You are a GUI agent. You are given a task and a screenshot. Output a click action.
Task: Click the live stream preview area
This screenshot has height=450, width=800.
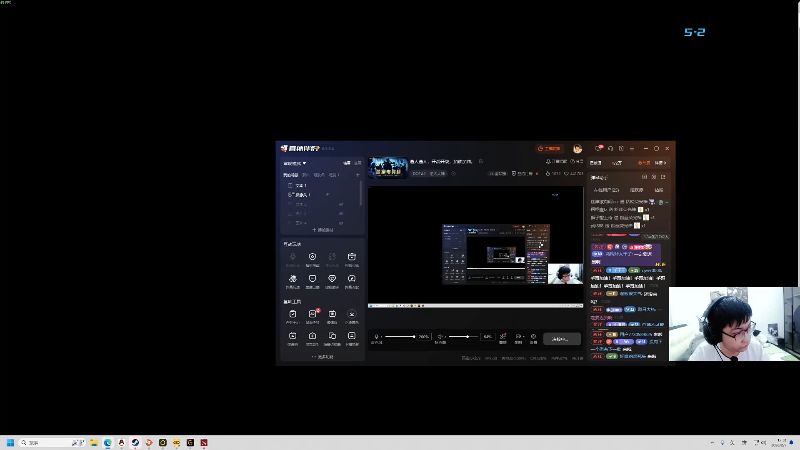[476, 247]
